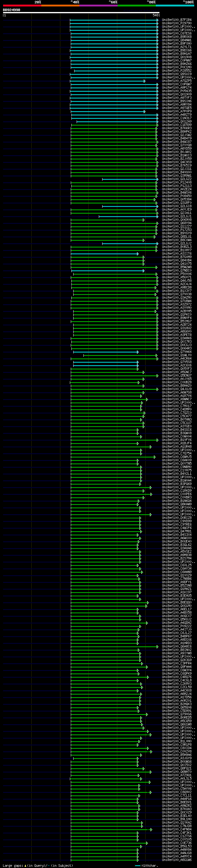Select the UniRef100_C6TES6 label
The image size is (197, 868).
point(177,33)
